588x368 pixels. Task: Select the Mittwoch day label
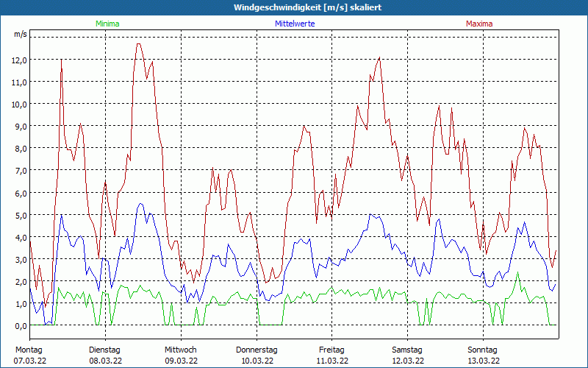pos(180,350)
